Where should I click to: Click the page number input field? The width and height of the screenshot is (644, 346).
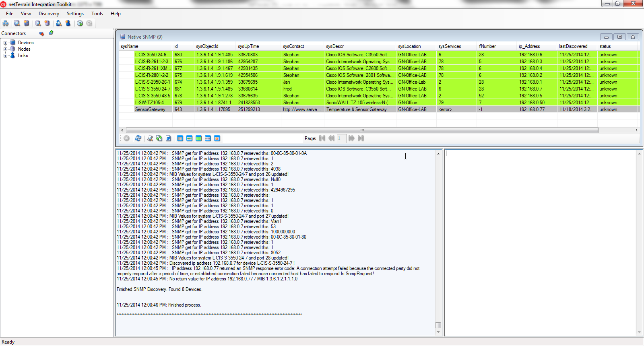click(x=341, y=138)
